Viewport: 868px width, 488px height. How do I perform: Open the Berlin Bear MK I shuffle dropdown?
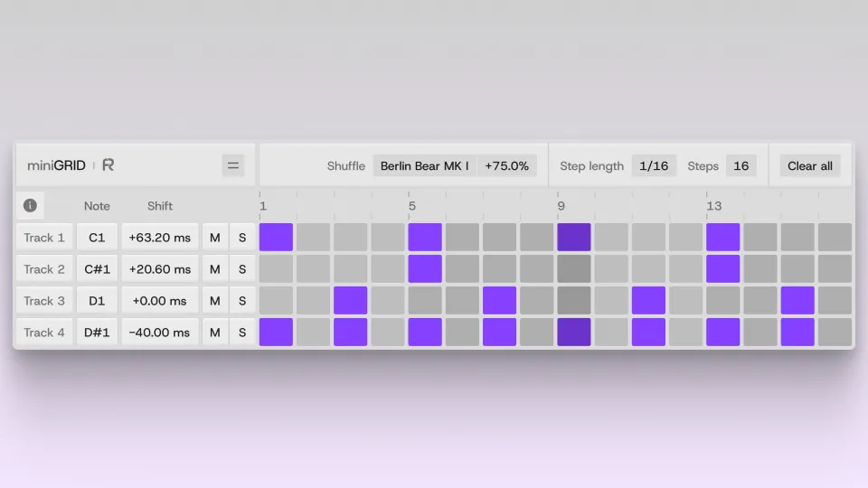(x=424, y=165)
